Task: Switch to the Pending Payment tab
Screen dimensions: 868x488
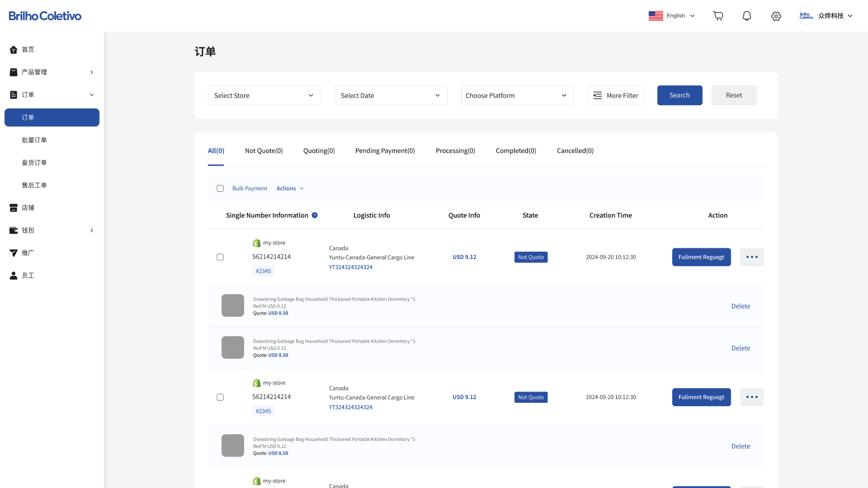Action: tap(385, 151)
